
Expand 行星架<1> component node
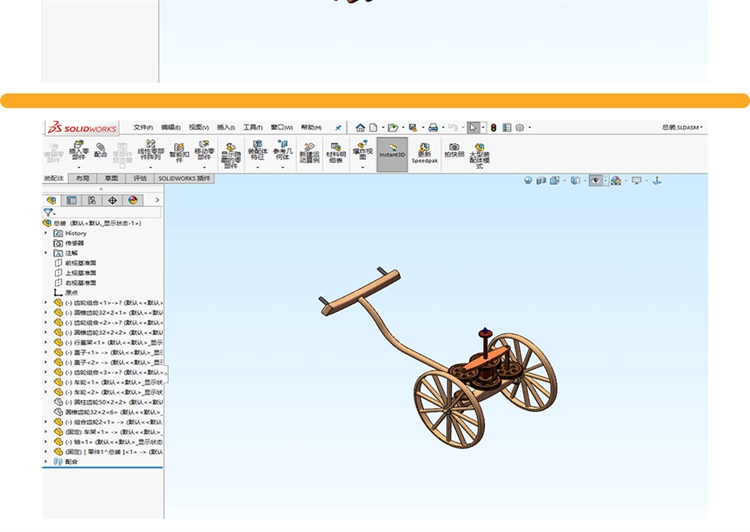[x=46, y=342]
